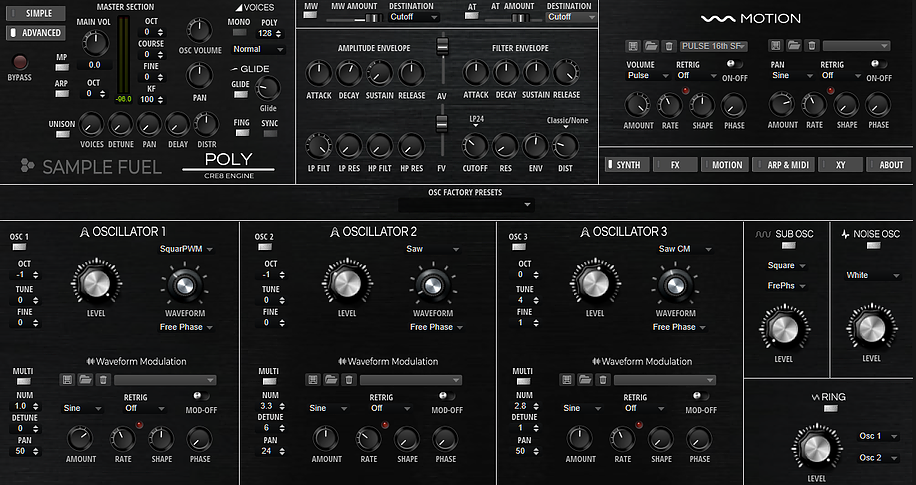Open Oscillator 2 waveform modulation preset folder
This screenshot has height=485, width=916.
click(331, 380)
